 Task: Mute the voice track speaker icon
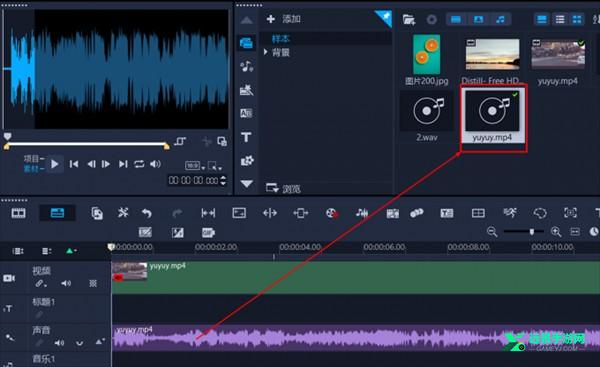pos(59,343)
